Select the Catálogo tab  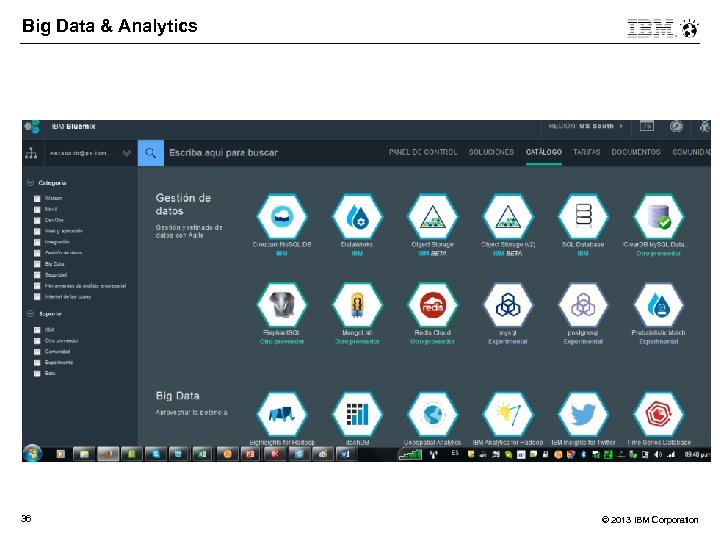click(544, 152)
